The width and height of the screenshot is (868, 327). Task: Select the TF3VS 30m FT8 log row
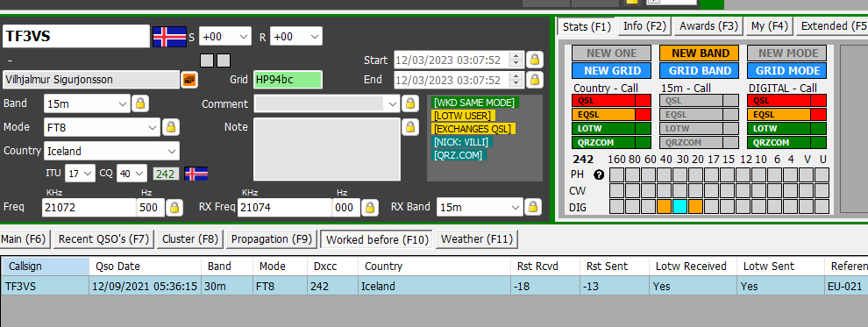point(434,287)
